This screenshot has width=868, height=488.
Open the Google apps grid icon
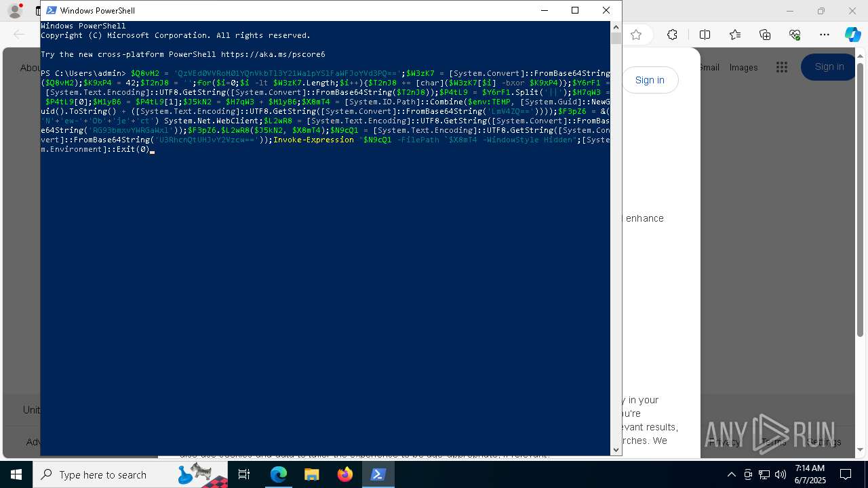point(782,66)
